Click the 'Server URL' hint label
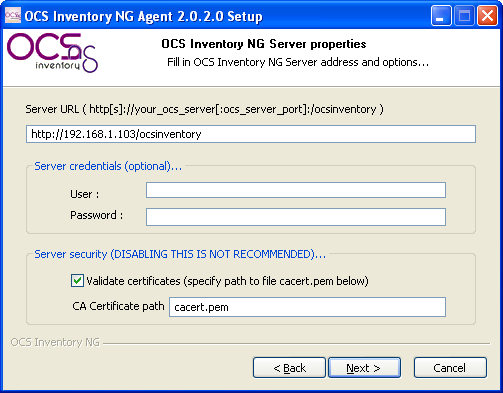The height and width of the screenshot is (393, 503). click(204, 109)
